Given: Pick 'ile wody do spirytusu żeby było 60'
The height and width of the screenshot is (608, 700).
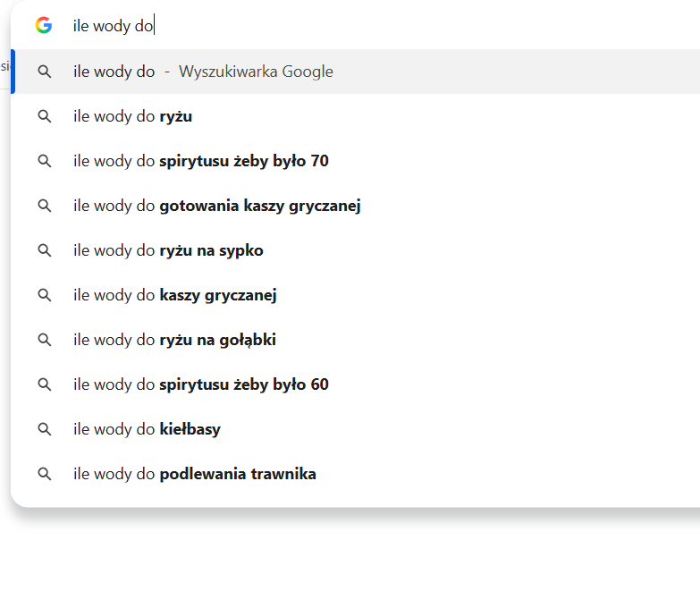Looking at the screenshot, I should click(x=355, y=384).
